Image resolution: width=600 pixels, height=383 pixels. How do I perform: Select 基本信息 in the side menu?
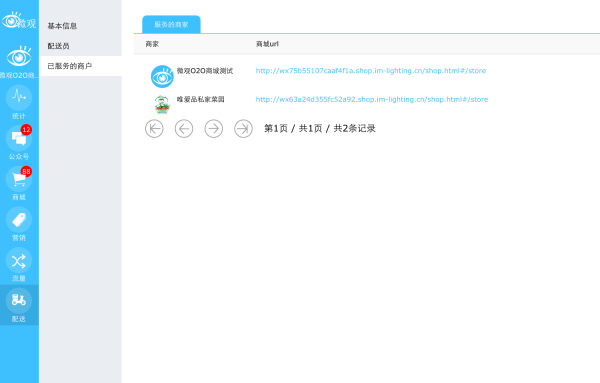coord(62,26)
